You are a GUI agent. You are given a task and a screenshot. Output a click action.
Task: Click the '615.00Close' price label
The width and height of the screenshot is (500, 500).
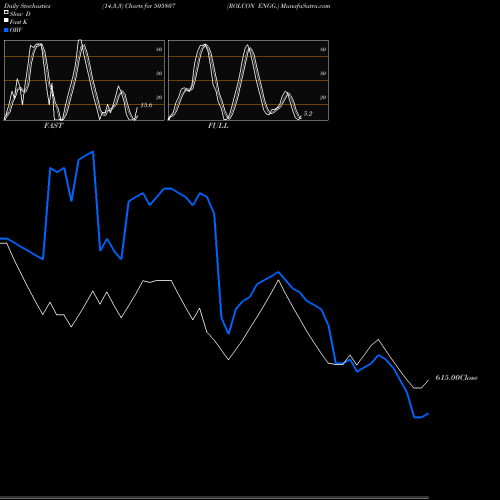[457, 378]
